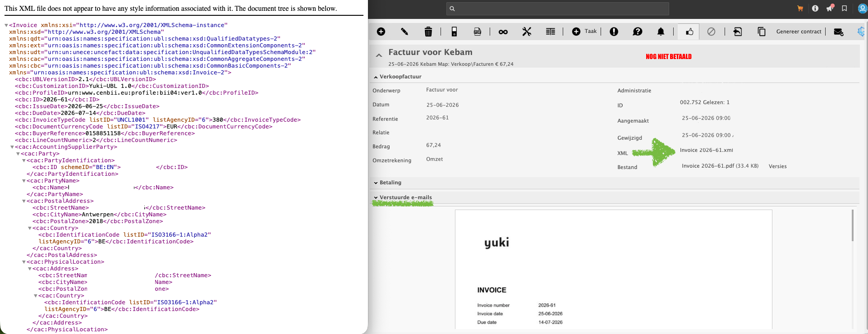This screenshot has width=868, height=334.
Task: Click the greyed-out block circle icon
Action: click(711, 32)
